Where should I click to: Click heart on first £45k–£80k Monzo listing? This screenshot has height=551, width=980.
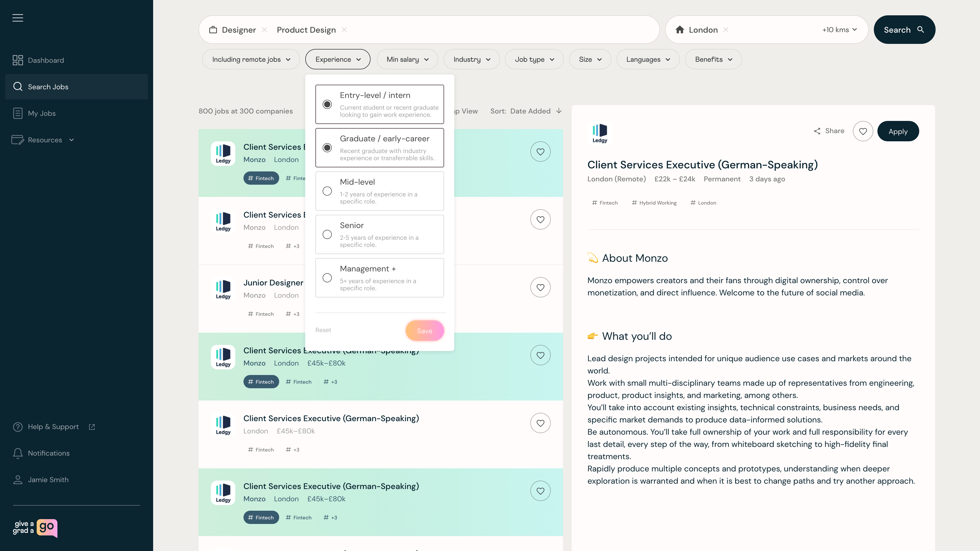click(540, 355)
